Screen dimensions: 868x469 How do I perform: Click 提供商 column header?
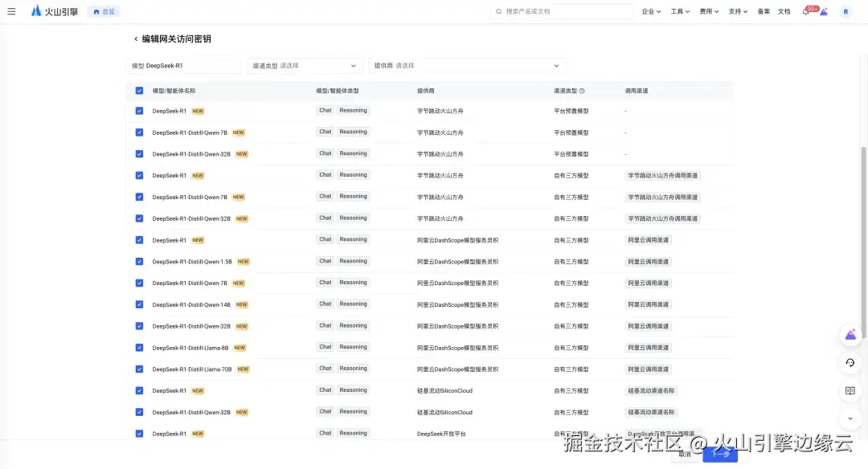426,91
